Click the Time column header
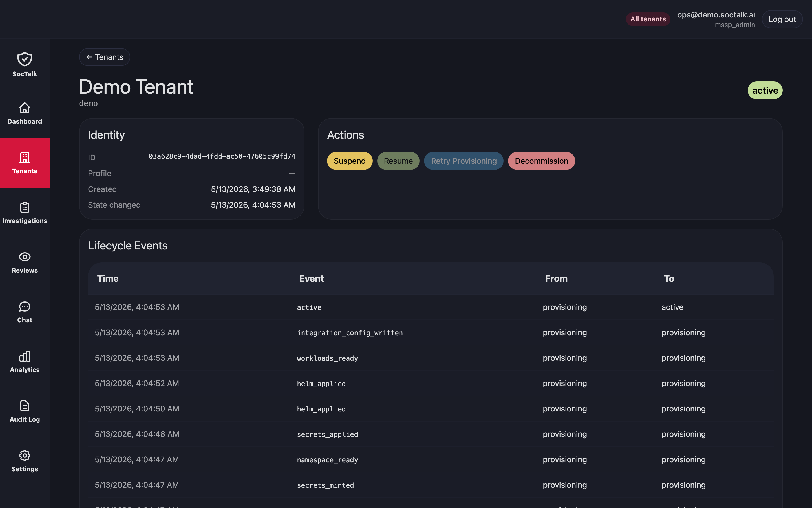Screen dimensions: 812x508 pyautogui.click(x=108, y=279)
